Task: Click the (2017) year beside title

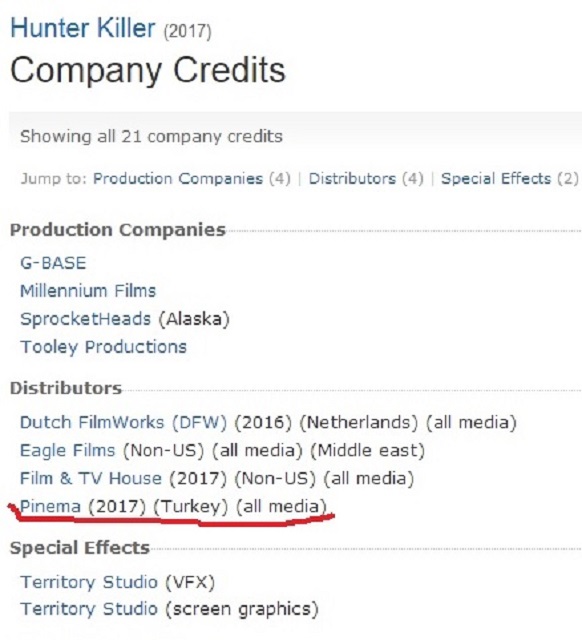Action: (188, 32)
